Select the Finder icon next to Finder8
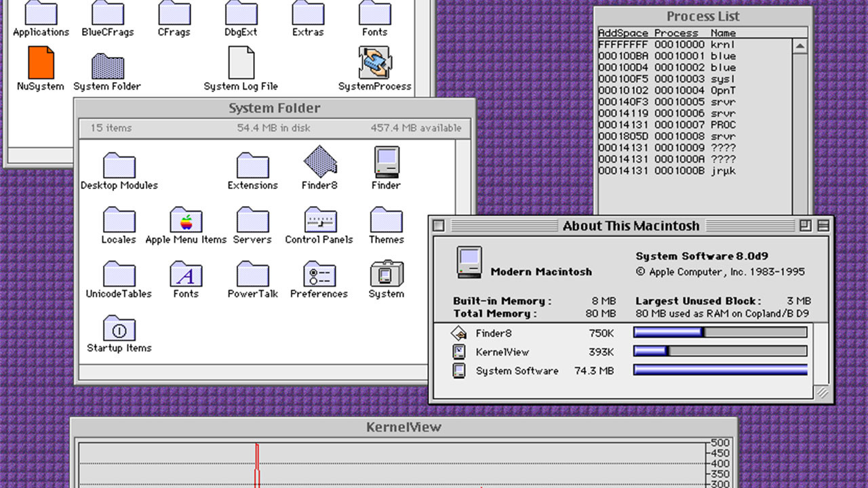Screen dimensions: 868x488 tap(387, 163)
